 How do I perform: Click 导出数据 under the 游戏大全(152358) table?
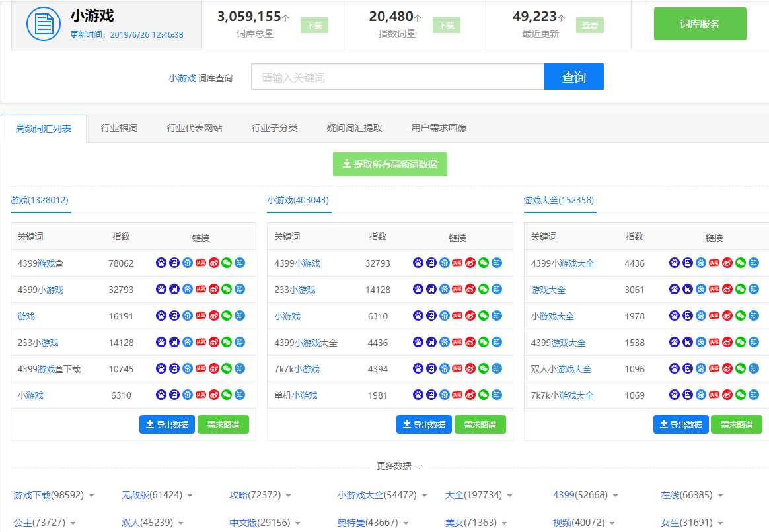coord(680,424)
